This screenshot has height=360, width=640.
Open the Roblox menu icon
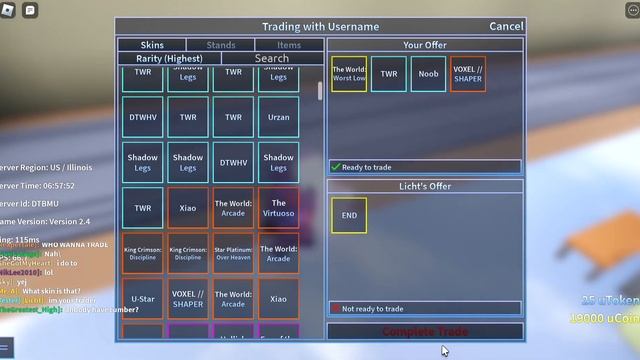click(x=7, y=10)
